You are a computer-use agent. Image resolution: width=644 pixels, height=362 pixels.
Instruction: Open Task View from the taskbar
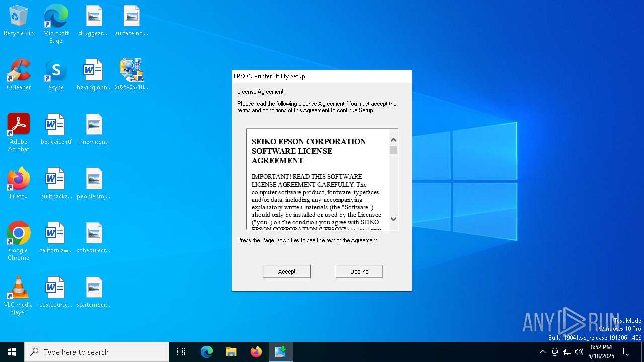181,352
